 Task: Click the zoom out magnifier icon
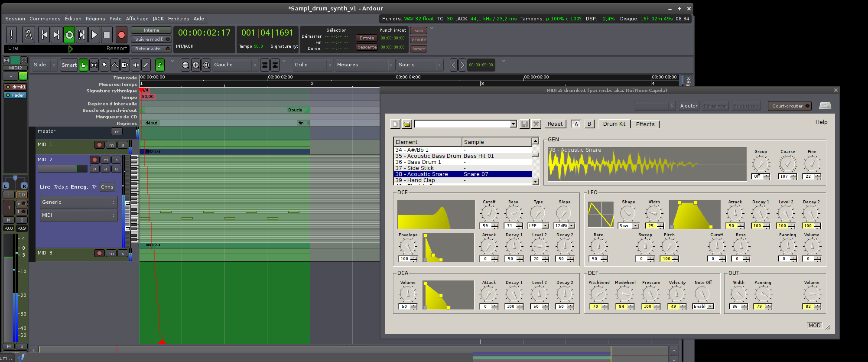185,65
